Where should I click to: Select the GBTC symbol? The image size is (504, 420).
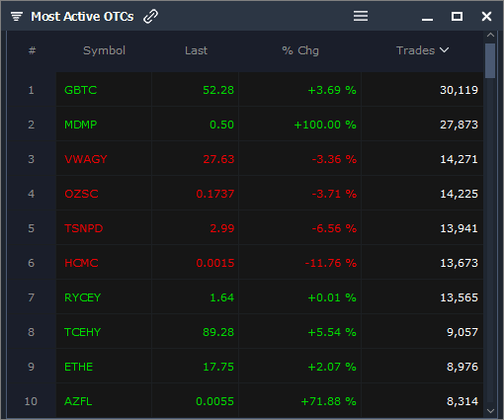[x=81, y=90]
